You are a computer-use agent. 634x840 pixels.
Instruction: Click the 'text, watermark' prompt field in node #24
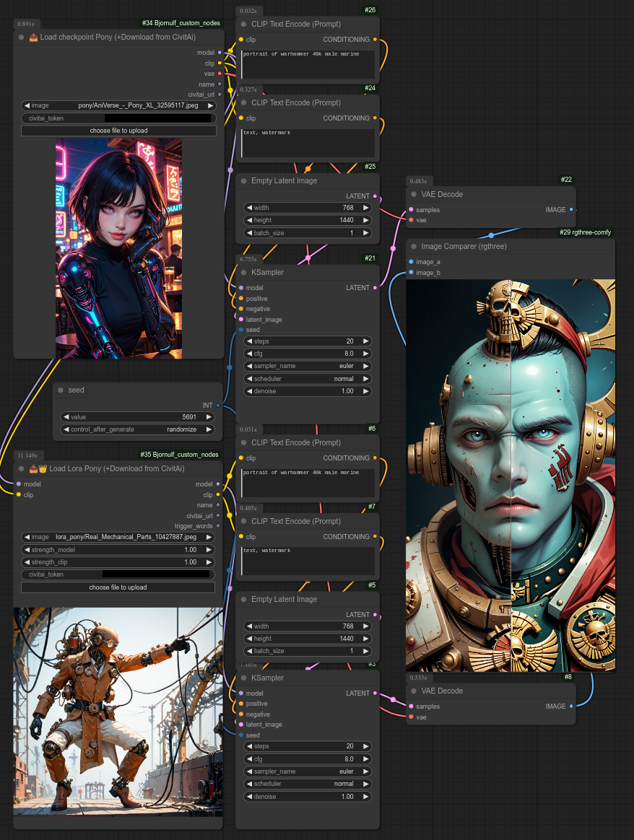(308, 143)
